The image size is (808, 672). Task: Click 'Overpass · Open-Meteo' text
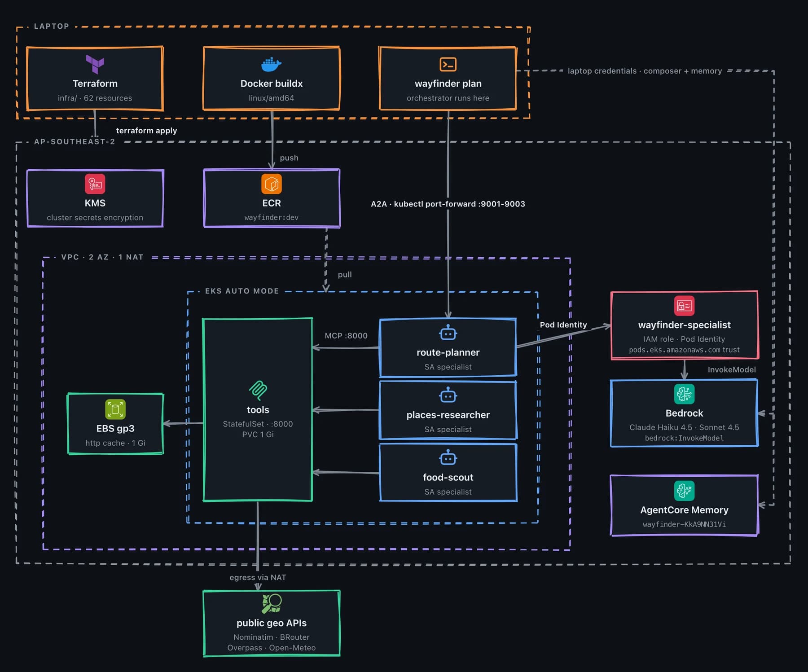pyautogui.click(x=272, y=648)
